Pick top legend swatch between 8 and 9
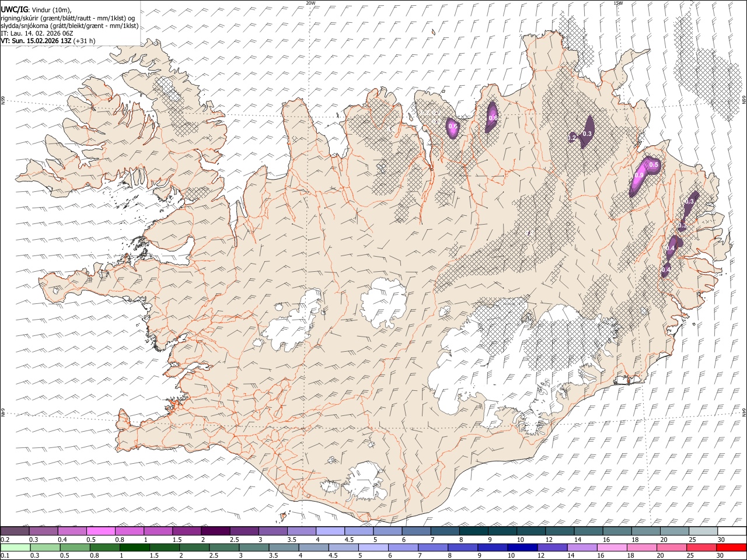This screenshot has height=560, width=747. pyautogui.click(x=474, y=531)
